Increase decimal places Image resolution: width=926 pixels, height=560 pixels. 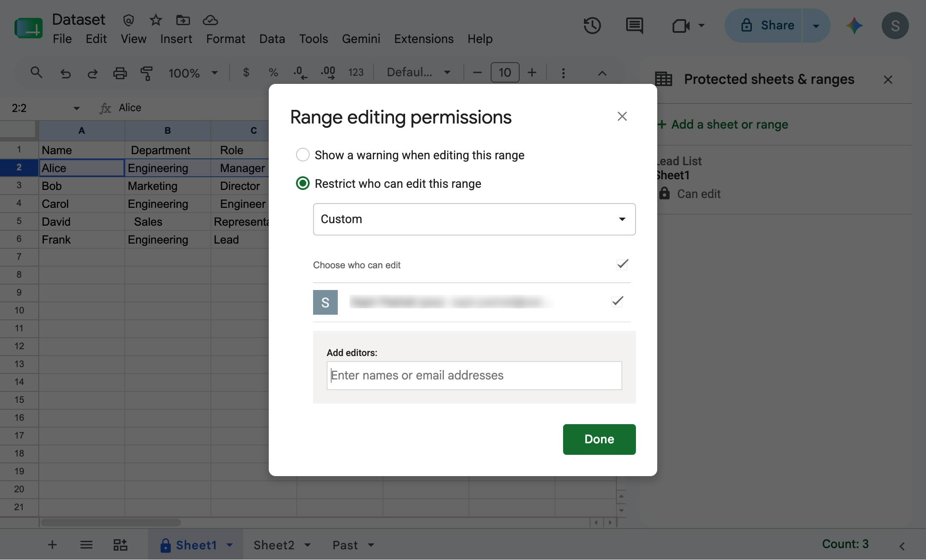coord(328,73)
